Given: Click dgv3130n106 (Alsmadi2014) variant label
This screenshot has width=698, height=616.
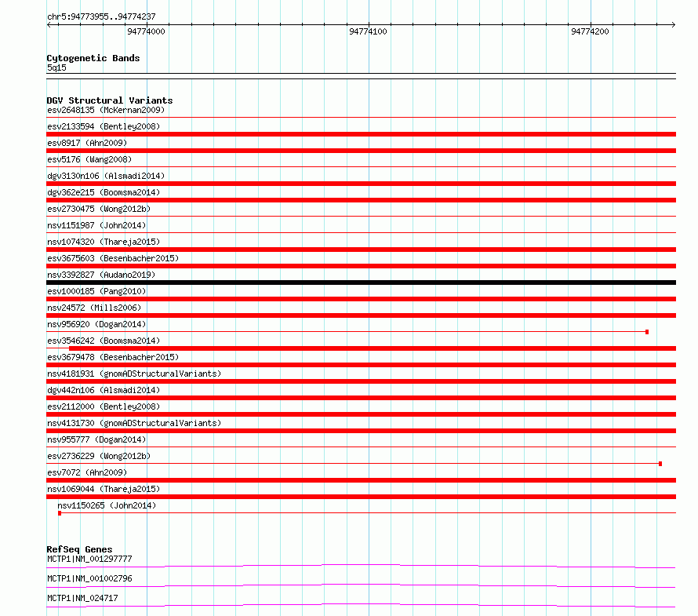Looking at the screenshot, I should tap(106, 176).
